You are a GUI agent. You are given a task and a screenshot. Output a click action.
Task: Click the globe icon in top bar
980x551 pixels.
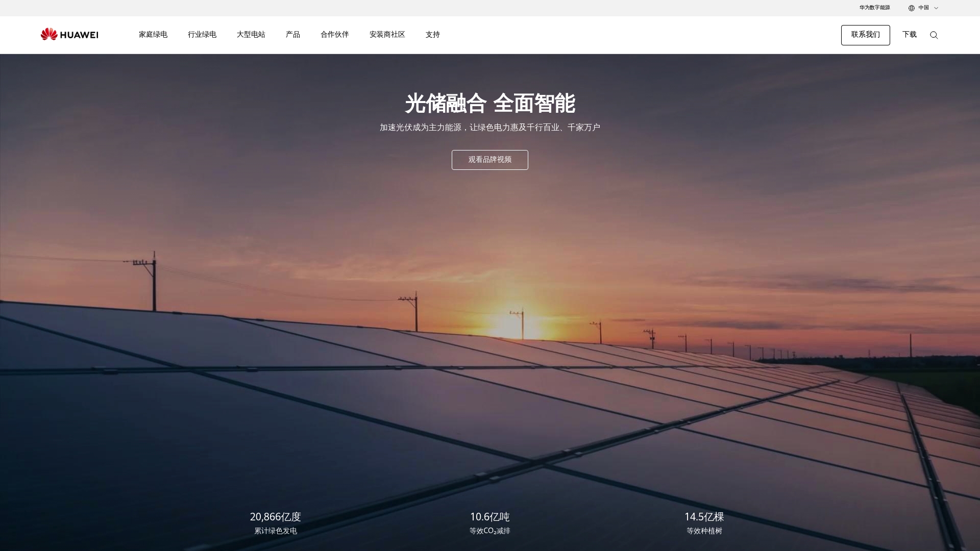(912, 8)
